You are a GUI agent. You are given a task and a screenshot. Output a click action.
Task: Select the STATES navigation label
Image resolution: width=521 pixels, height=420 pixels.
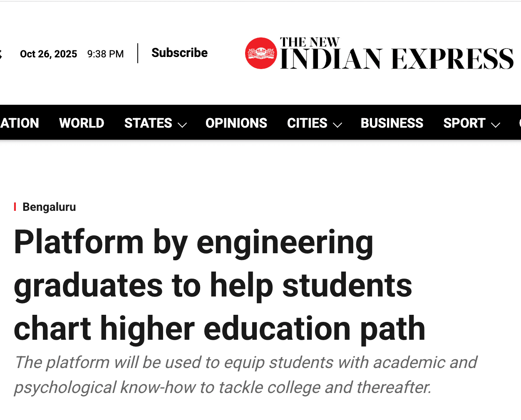148,123
